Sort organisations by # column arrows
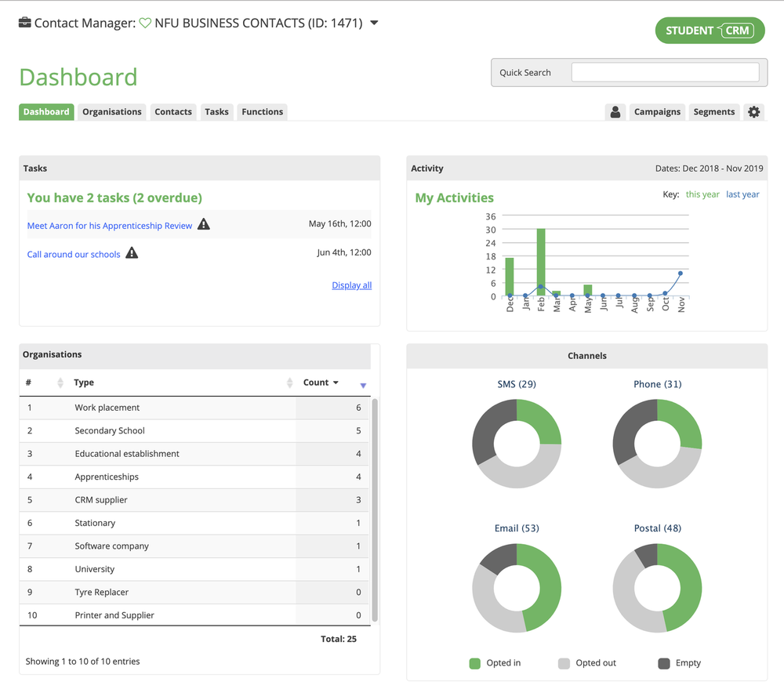The height and width of the screenshot is (689, 784). [60, 383]
